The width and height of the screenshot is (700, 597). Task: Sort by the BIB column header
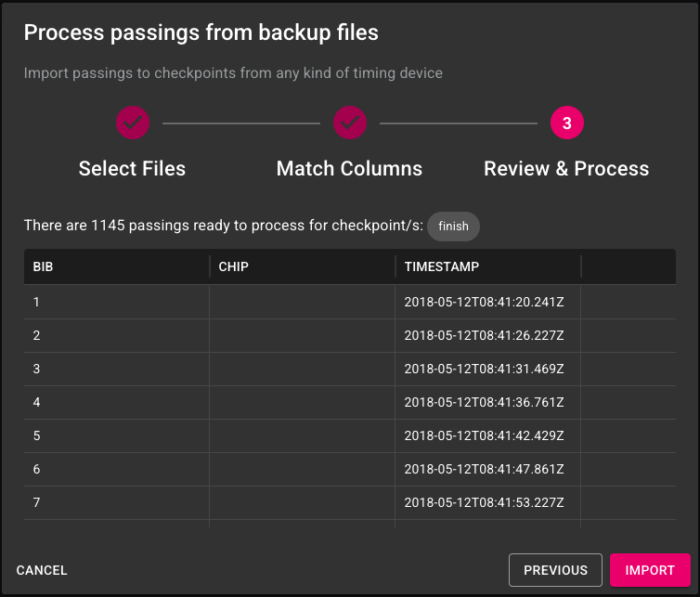43,266
